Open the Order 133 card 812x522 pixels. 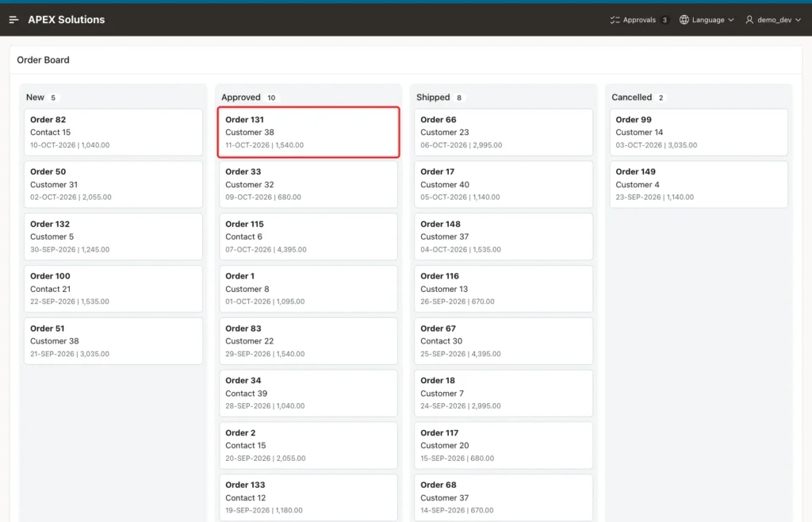point(308,497)
